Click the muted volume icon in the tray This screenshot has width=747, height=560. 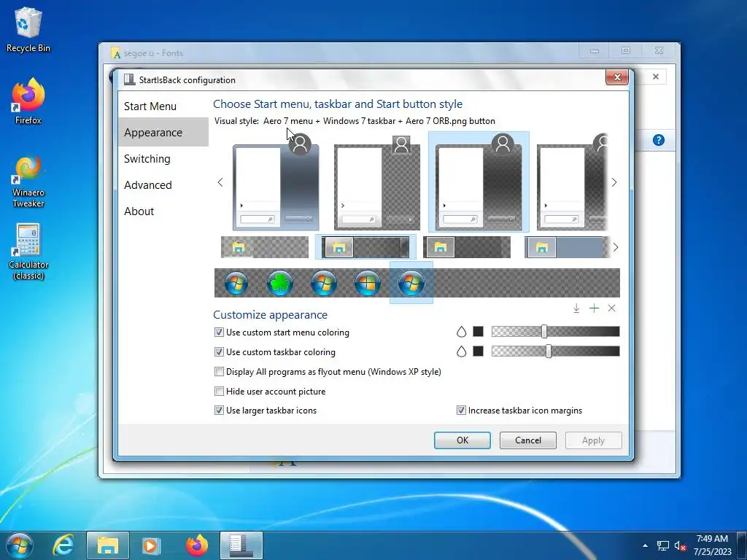tap(680, 545)
